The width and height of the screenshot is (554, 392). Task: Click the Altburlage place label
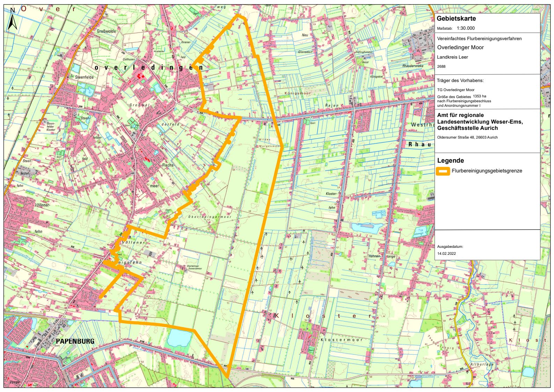[482, 364]
